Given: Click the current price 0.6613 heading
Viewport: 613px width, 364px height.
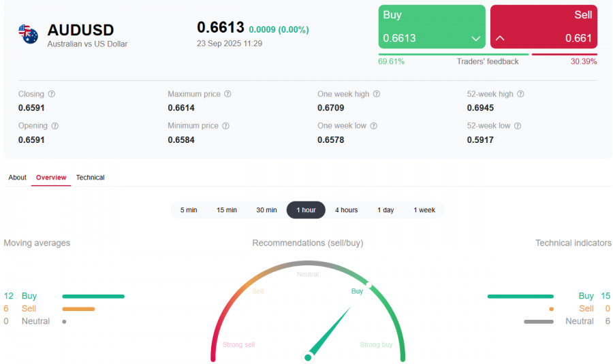Looking at the screenshot, I should (221, 27).
